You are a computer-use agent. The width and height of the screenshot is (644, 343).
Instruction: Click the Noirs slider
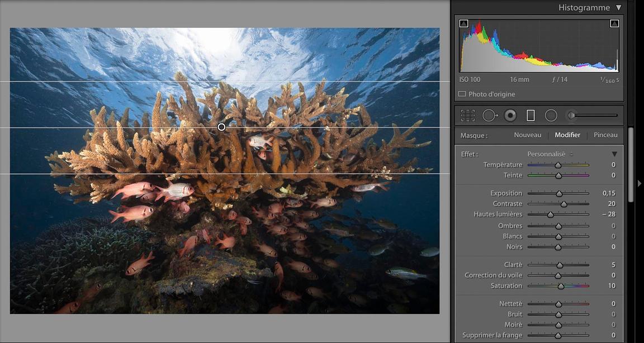pyautogui.click(x=558, y=247)
